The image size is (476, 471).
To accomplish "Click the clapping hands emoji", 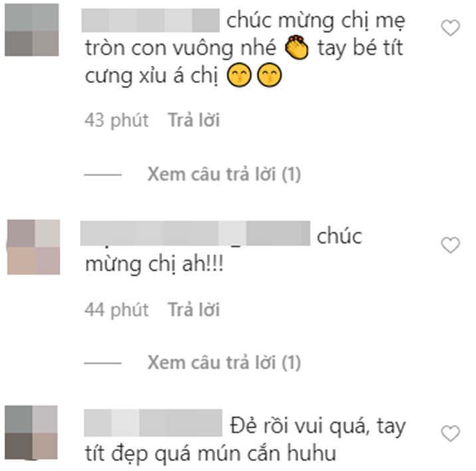I will (297, 47).
